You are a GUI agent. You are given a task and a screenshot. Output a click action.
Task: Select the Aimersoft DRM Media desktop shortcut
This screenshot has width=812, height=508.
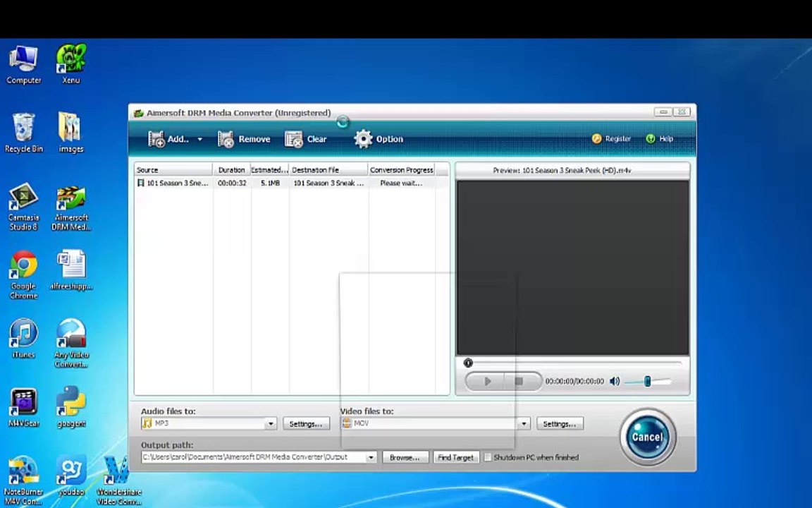tap(71, 207)
